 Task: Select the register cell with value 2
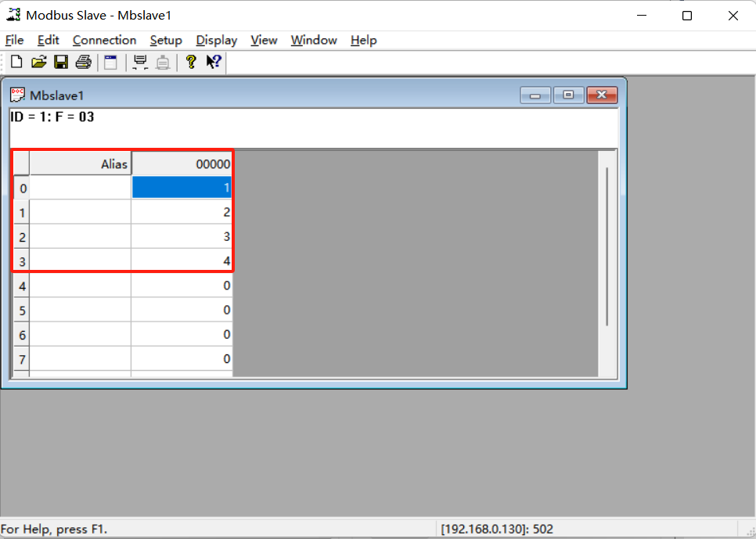pos(182,212)
